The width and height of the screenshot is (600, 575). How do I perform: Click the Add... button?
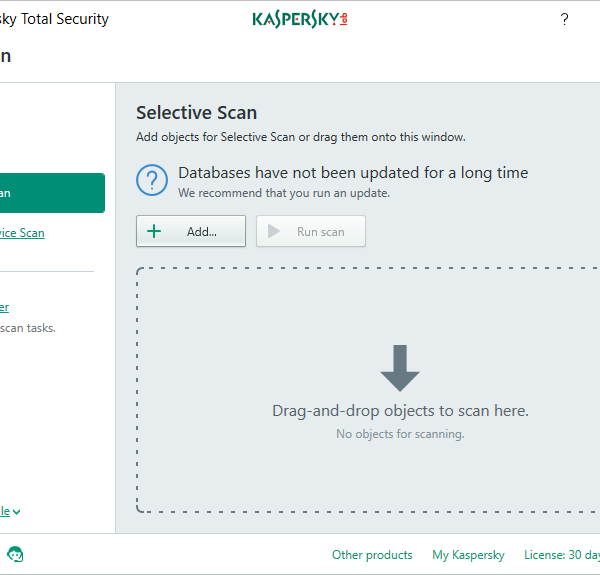coord(191,231)
